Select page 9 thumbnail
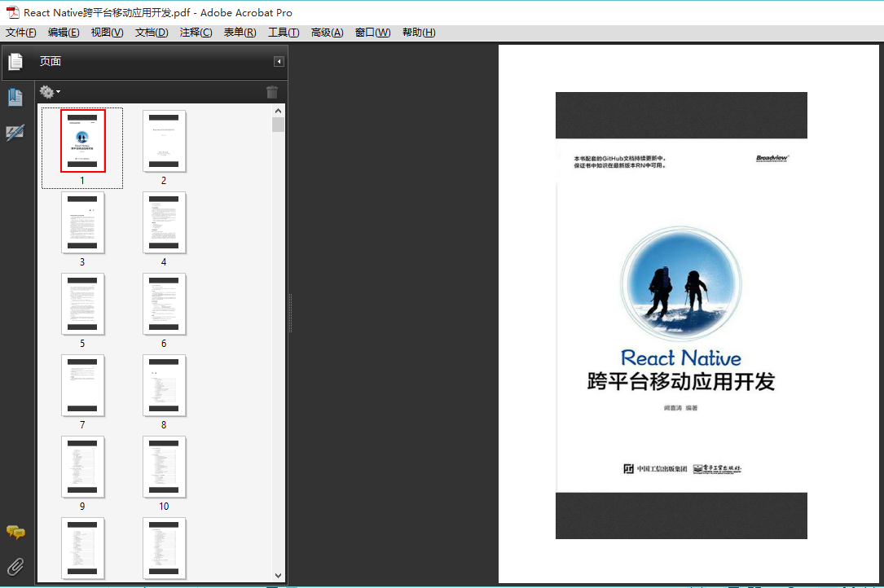This screenshot has height=588, width=884. coord(83,467)
